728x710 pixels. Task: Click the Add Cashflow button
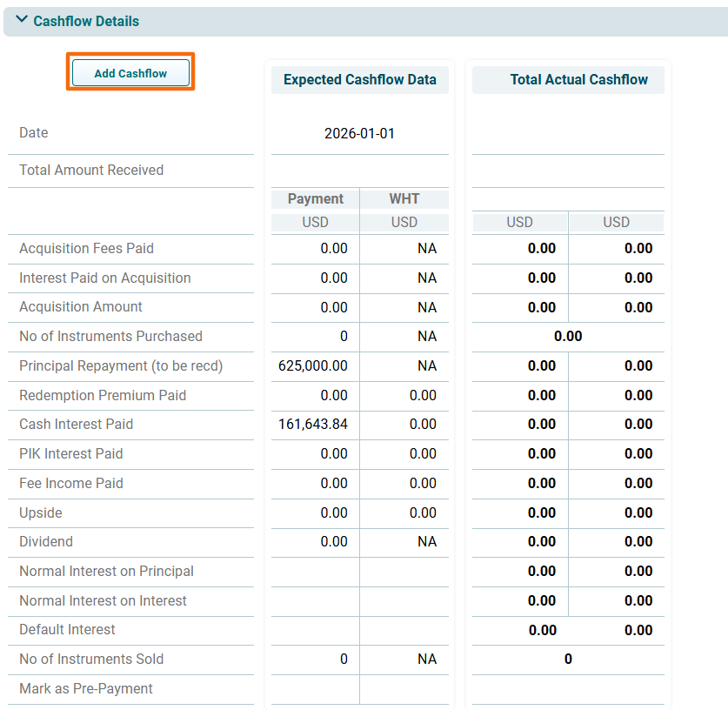130,73
